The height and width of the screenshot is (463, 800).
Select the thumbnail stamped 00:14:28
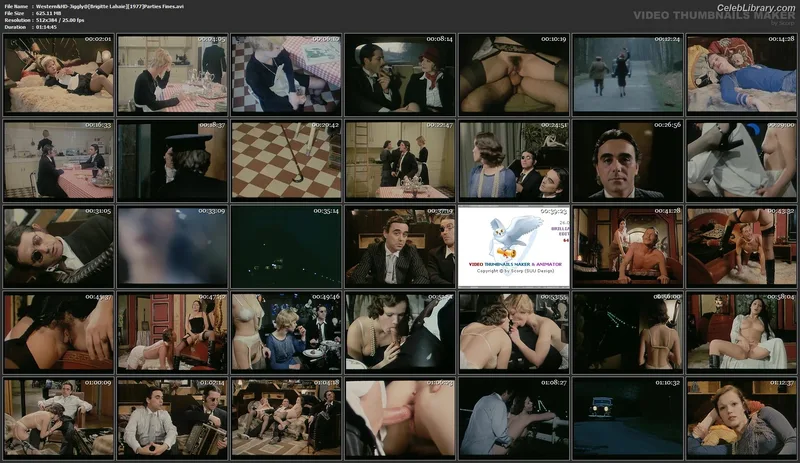tap(741, 75)
